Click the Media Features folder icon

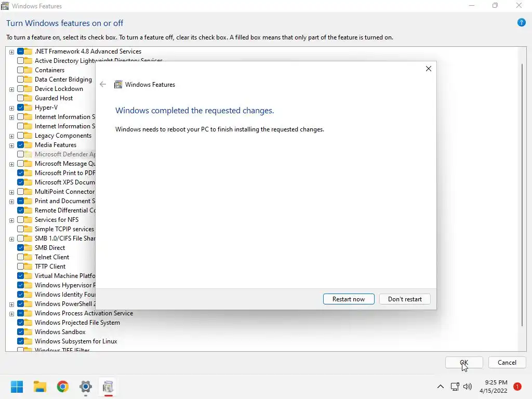coord(28,145)
